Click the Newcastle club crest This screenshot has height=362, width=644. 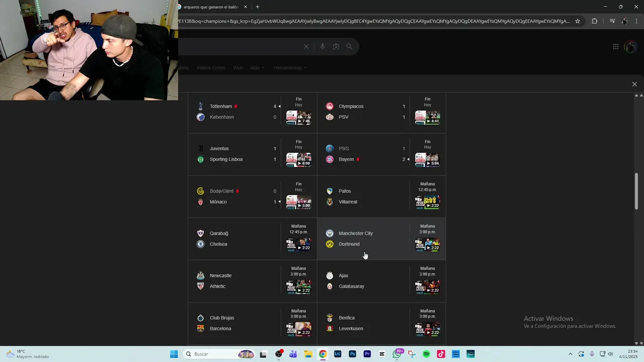[x=200, y=276]
